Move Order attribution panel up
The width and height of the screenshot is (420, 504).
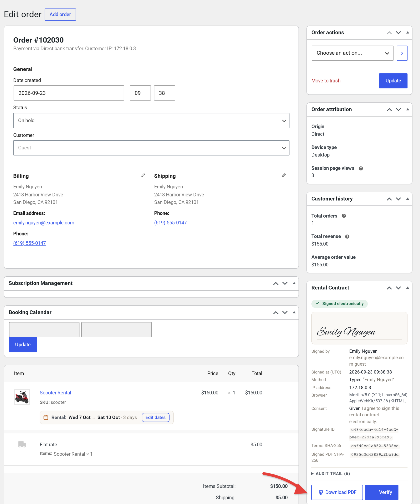pos(389,110)
